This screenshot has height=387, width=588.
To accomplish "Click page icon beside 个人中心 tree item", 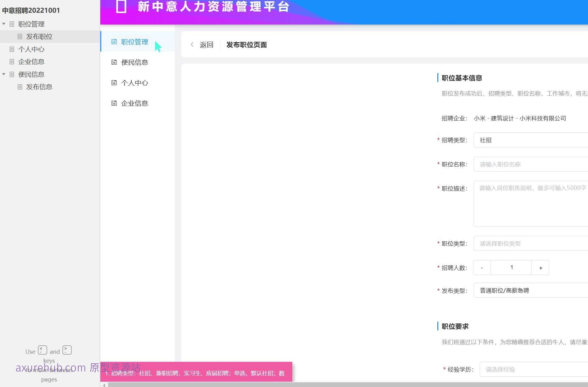I will click(12, 49).
